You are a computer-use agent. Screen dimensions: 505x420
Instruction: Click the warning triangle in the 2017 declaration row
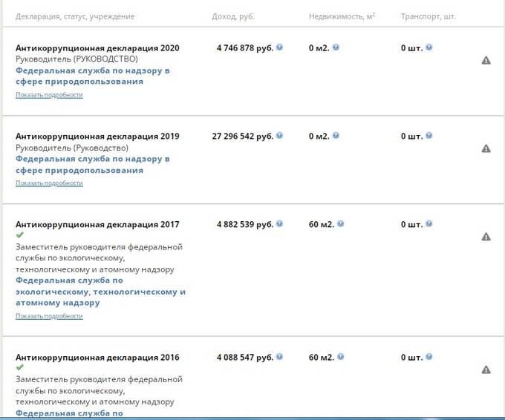coord(486,237)
